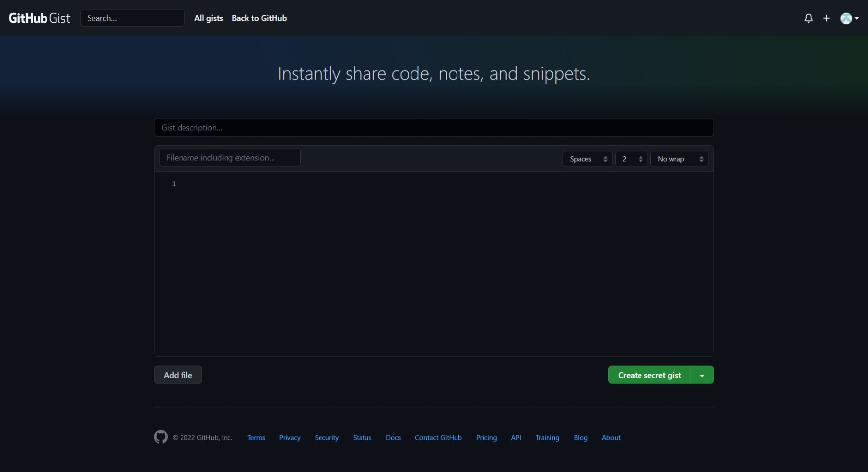
Task: Open the notifications bell icon
Action: tap(808, 18)
